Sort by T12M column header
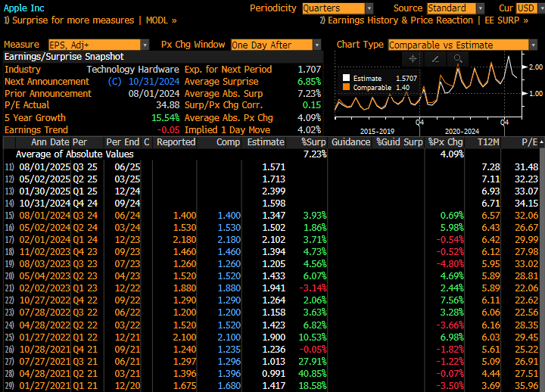The height and width of the screenshot is (392, 545). click(488, 142)
